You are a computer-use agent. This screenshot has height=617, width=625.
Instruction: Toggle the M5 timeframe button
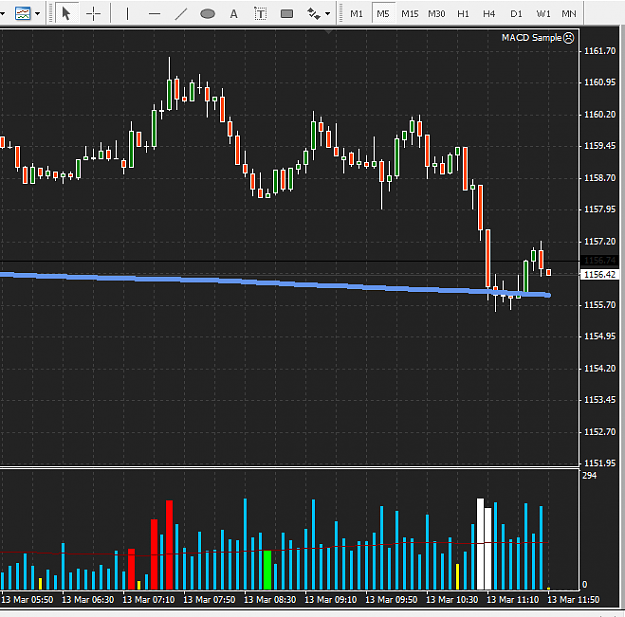coord(383,14)
